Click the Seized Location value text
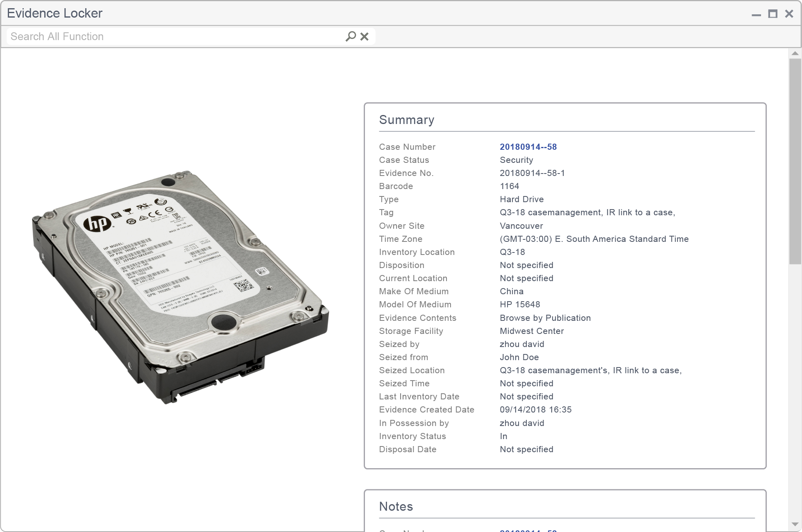This screenshot has height=532, width=802. 591,370
